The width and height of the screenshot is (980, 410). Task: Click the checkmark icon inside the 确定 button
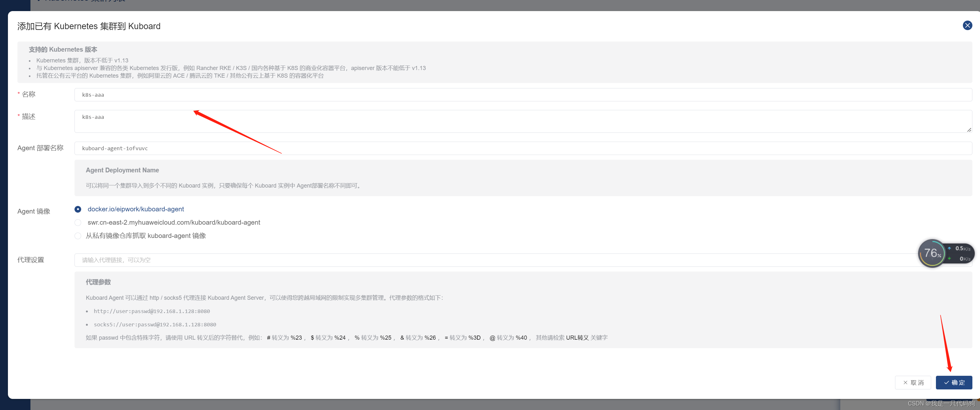pyautogui.click(x=946, y=382)
